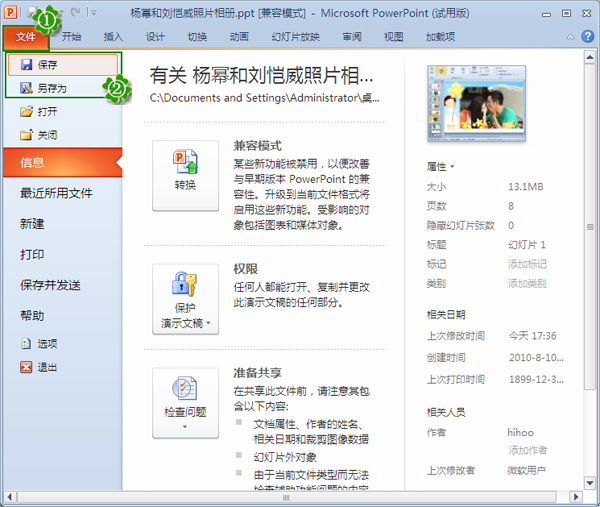Image resolution: width=600 pixels, height=507 pixels.
Task: Click the PowerPoint logo in title bar
Action: 10,13
